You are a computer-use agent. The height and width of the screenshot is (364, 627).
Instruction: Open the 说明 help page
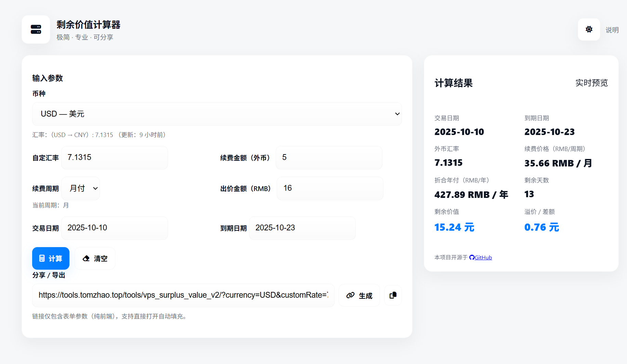612,30
